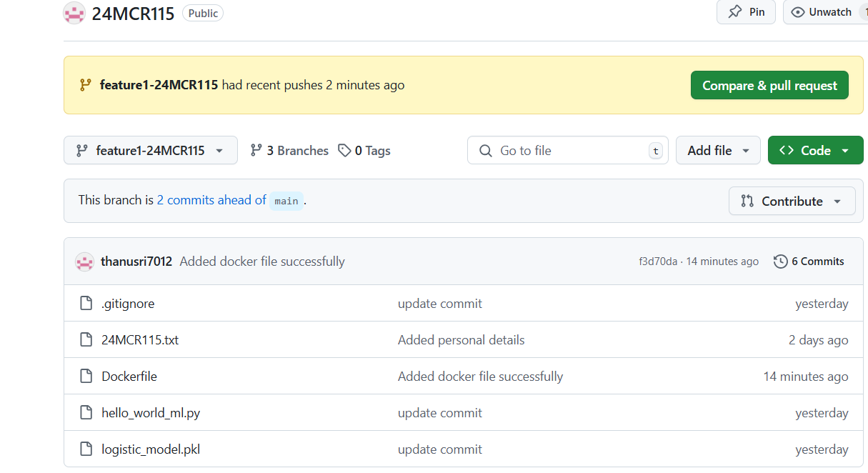Screen dimensions: 868x473
Task: Open the feature1-24MCR115 link in the banner
Action: [159, 85]
